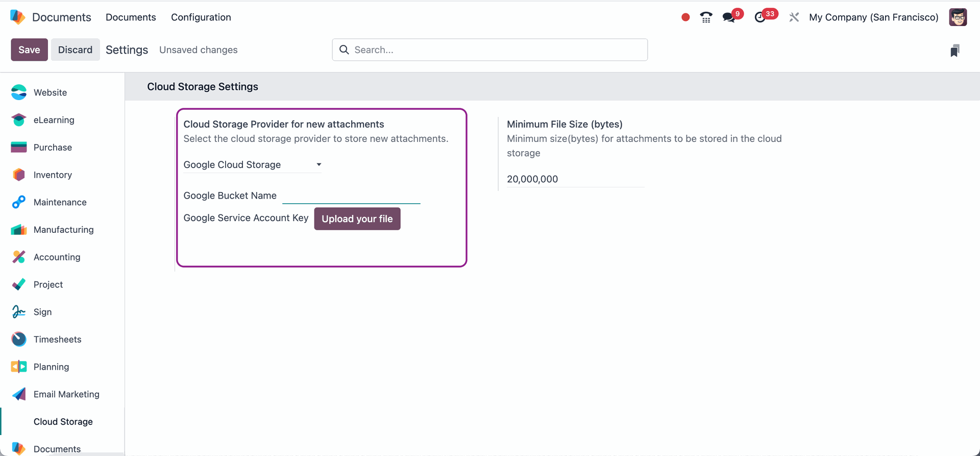
Task: Click the Unsaved changes status text
Action: coord(199,50)
